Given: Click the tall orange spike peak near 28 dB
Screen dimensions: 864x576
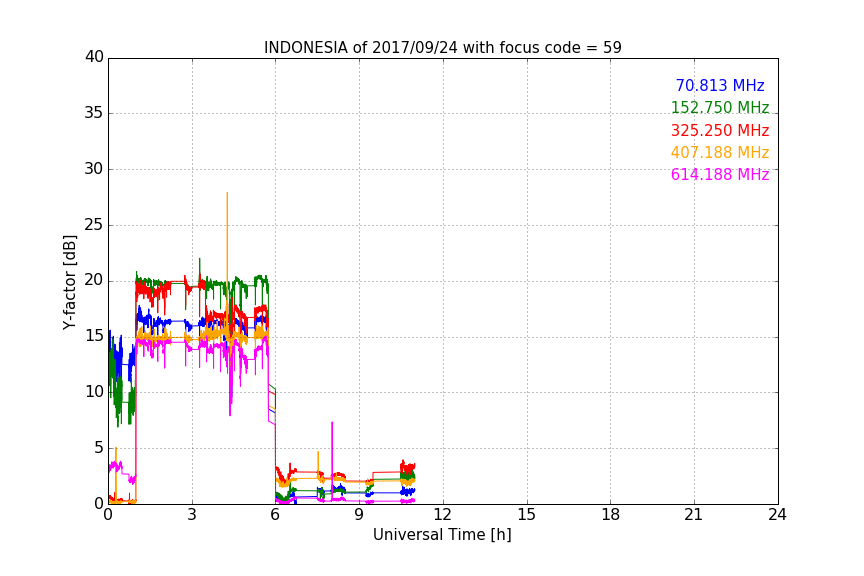Looking at the screenshot, I should [227, 193].
